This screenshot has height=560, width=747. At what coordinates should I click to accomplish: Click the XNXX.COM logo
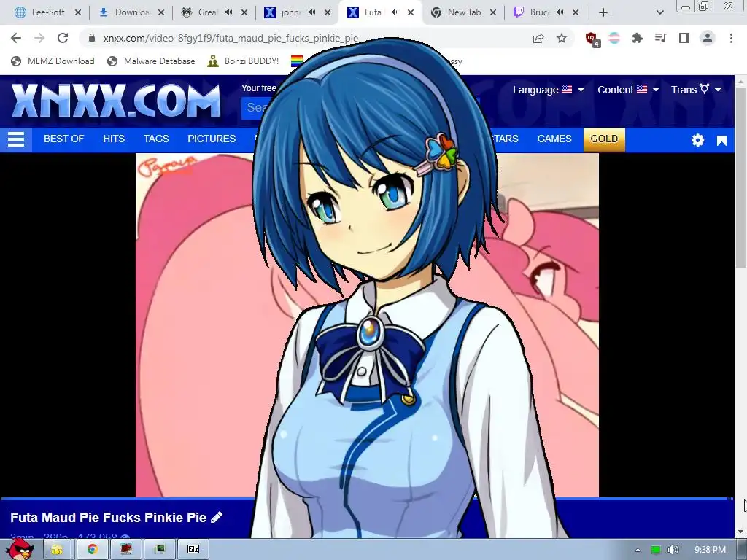tap(116, 101)
